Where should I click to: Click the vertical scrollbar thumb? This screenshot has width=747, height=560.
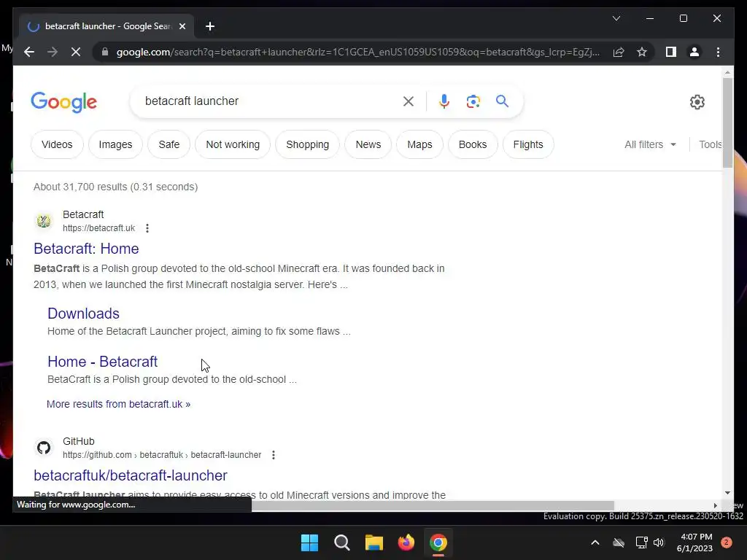pos(727,122)
